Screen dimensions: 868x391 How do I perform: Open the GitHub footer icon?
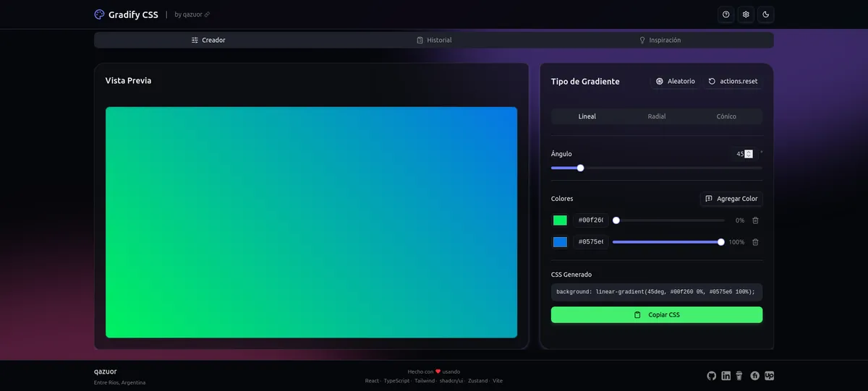pyautogui.click(x=711, y=376)
